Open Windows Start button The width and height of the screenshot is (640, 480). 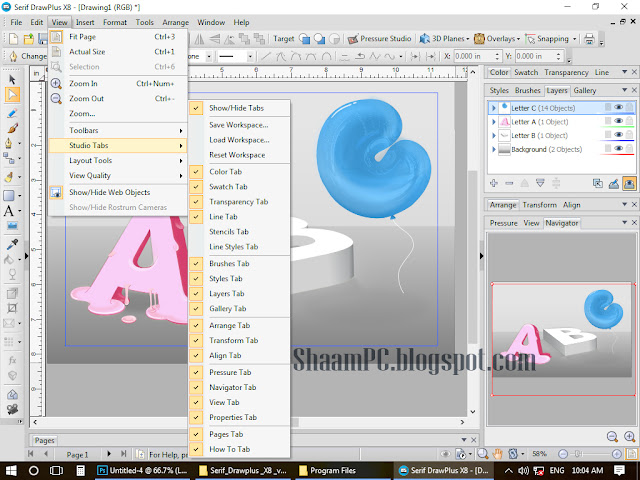(11, 471)
